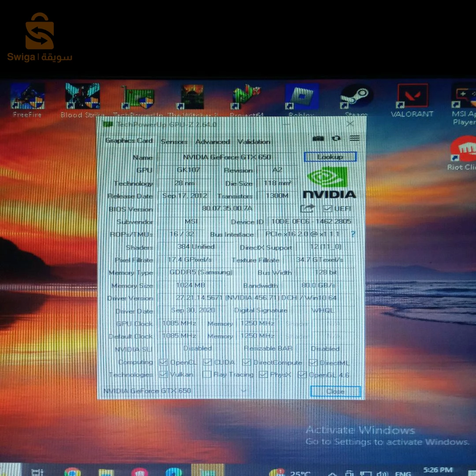Open Project64 emulator shortcut

[x=247, y=95]
